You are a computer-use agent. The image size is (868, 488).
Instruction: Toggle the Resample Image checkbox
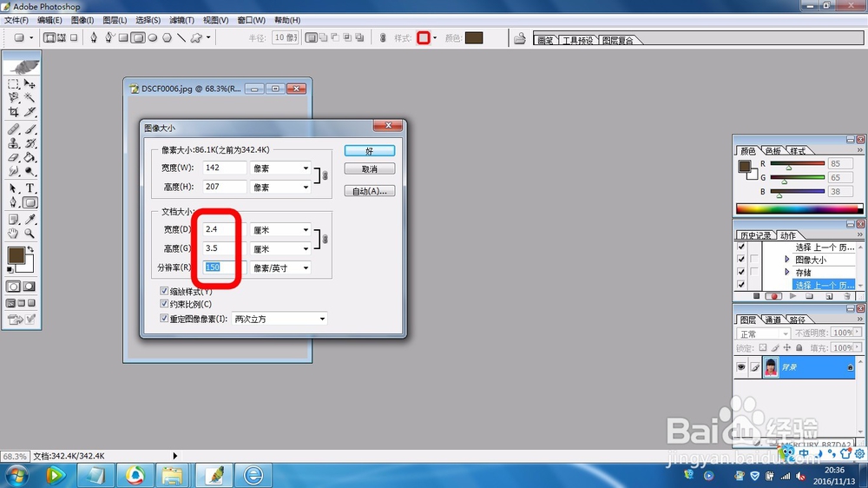[164, 318]
